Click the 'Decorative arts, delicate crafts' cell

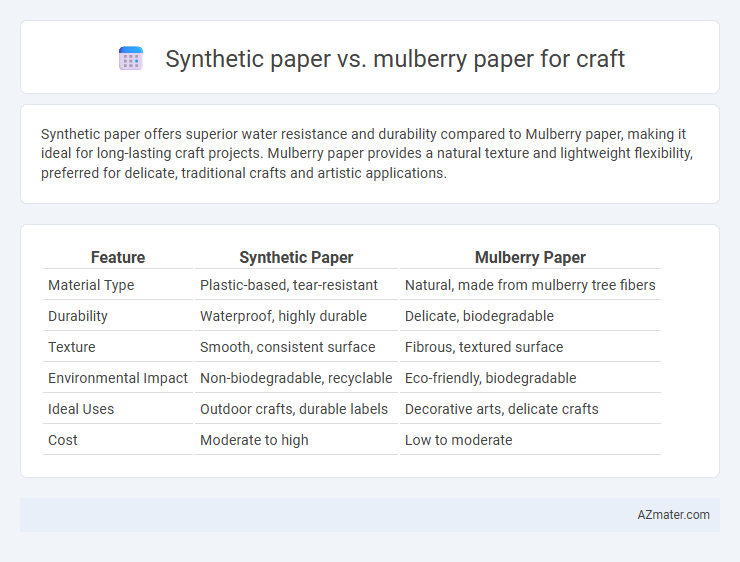530,409
